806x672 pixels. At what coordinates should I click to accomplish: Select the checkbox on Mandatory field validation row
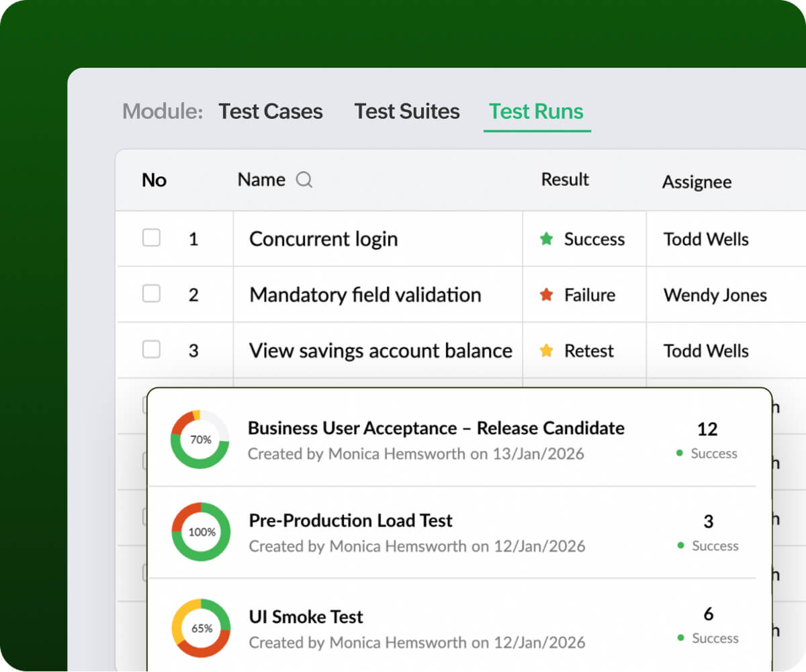[152, 293]
